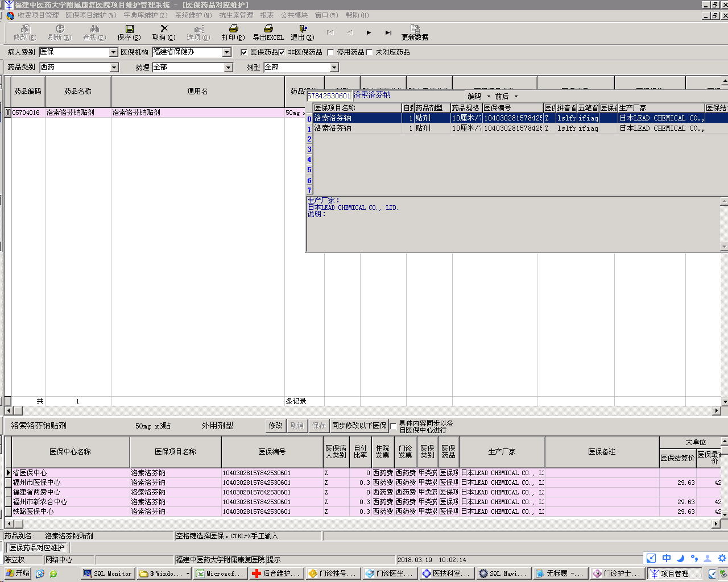Click the app icon left of 收费项目管理
This screenshot has width=728, height=582.
pos(10,15)
